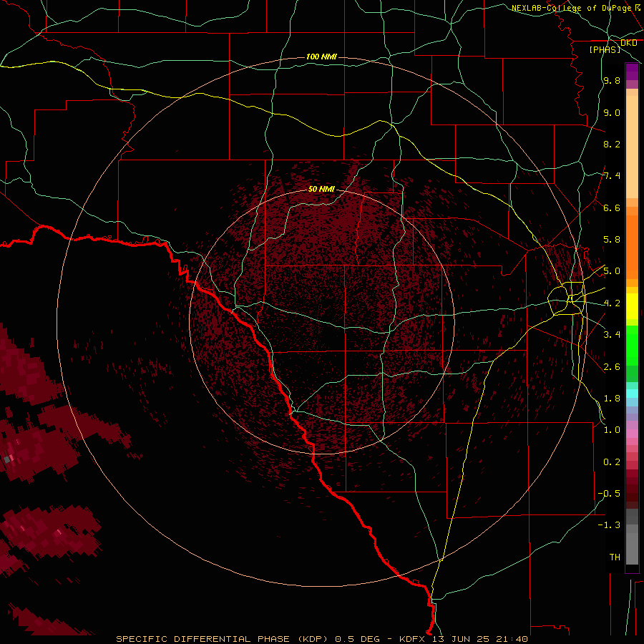Click the 9.0 value on color scale
The image size is (644, 644).
[612, 112]
